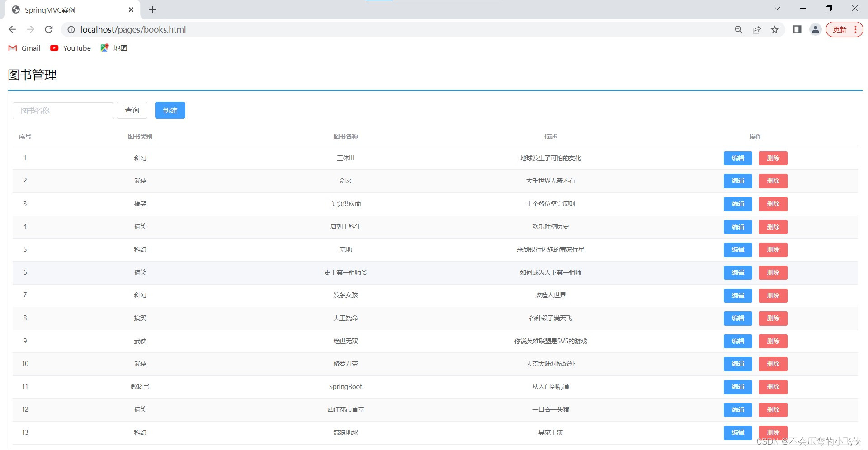This screenshot has width=868, height=450.
Task: Expand the tab search chevron
Action: pos(777,9)
